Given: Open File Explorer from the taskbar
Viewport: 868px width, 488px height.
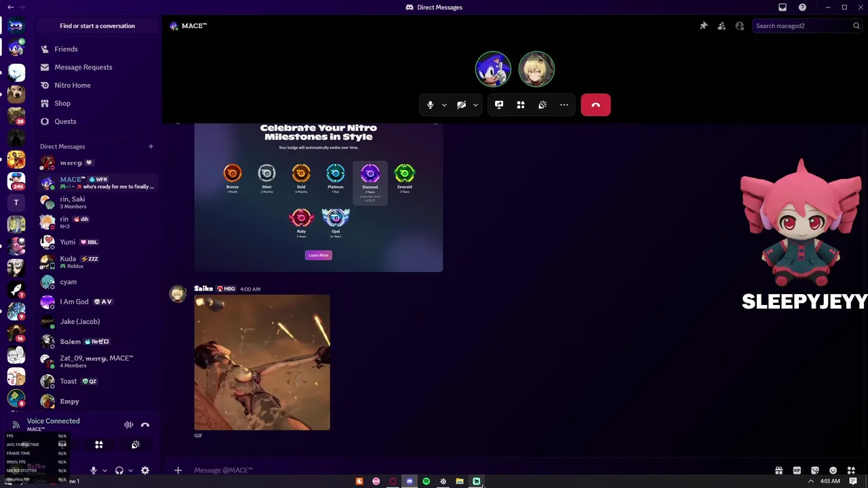Looking at the screenshot, I should [460, 482].
